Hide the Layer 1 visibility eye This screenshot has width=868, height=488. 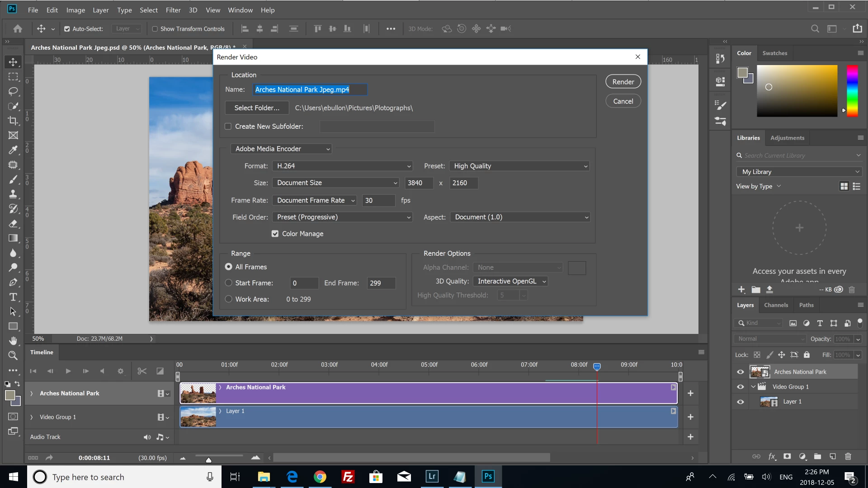pyautogui.click(x=741, y=402)
